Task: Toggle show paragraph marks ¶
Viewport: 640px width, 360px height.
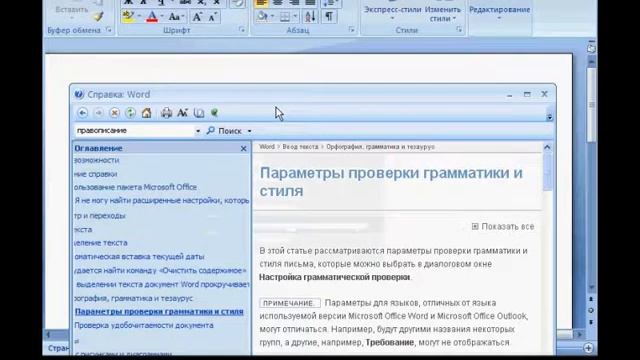Action: 329,17
